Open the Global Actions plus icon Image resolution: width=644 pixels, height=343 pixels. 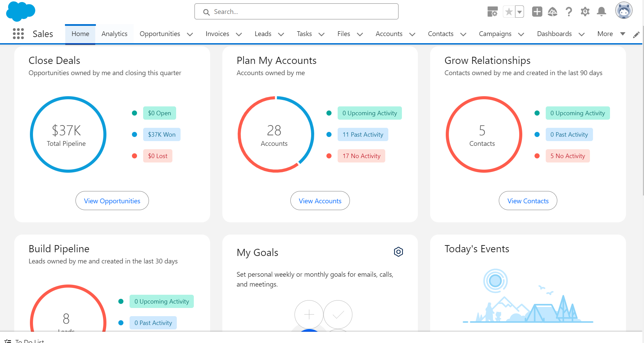click(537, 12)
